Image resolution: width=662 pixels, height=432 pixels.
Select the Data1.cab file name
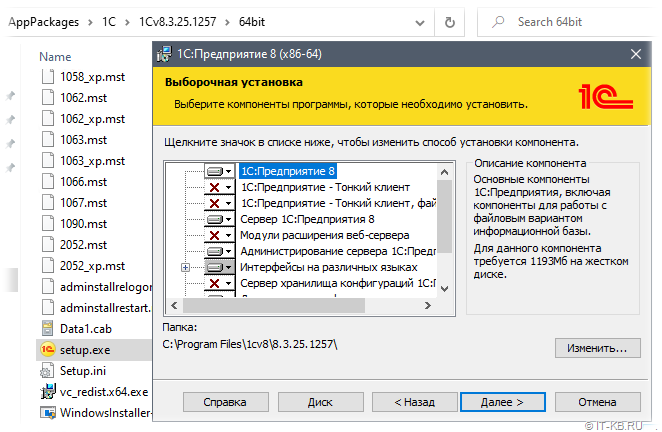coord(86,329)
